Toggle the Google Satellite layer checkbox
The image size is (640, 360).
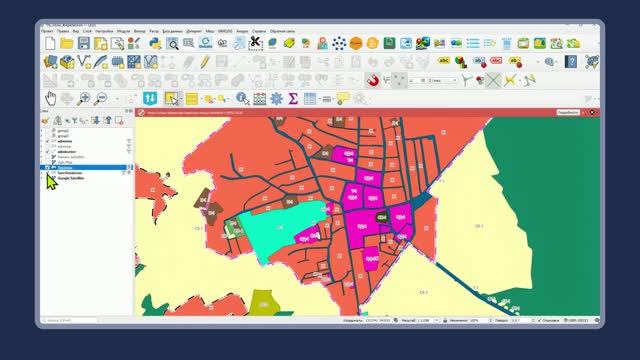47,178
